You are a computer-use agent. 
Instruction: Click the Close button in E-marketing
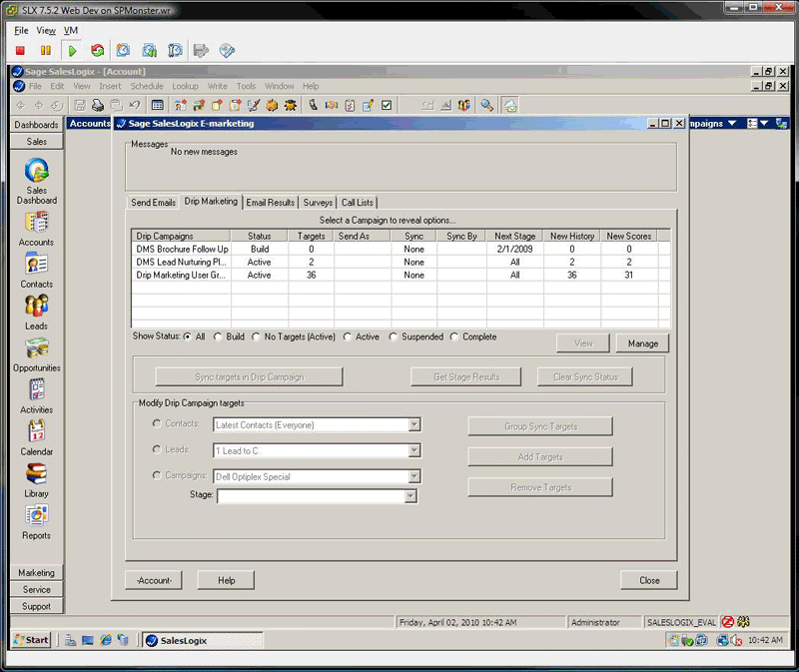click(x=649, y=580)
